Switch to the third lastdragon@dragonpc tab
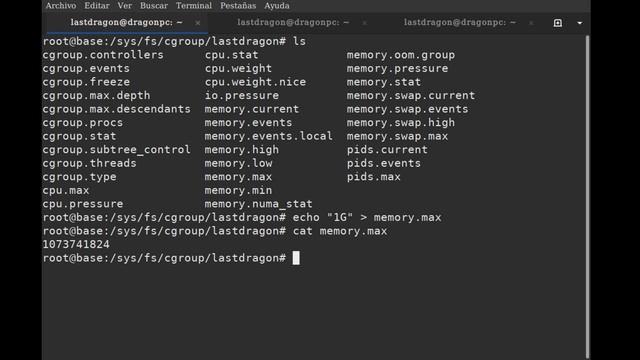This screenshot has width=640, height=360. pyautogui.click(x=460, y=23)
